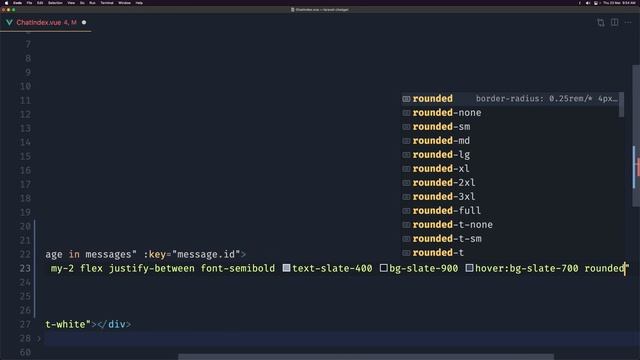Open the Run menu
640x360 pixels.
[x=92, y=3]
